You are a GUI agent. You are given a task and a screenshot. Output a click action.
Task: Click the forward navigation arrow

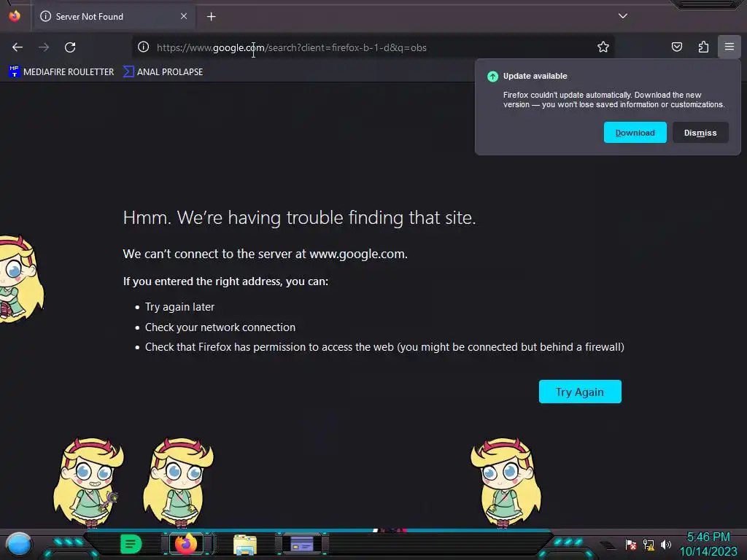click(44, 47)
